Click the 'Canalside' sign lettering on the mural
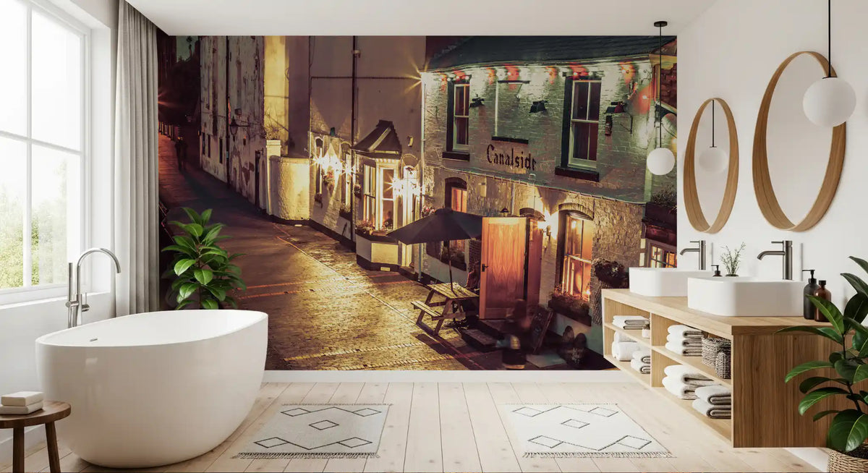 [x=511, y=158]
